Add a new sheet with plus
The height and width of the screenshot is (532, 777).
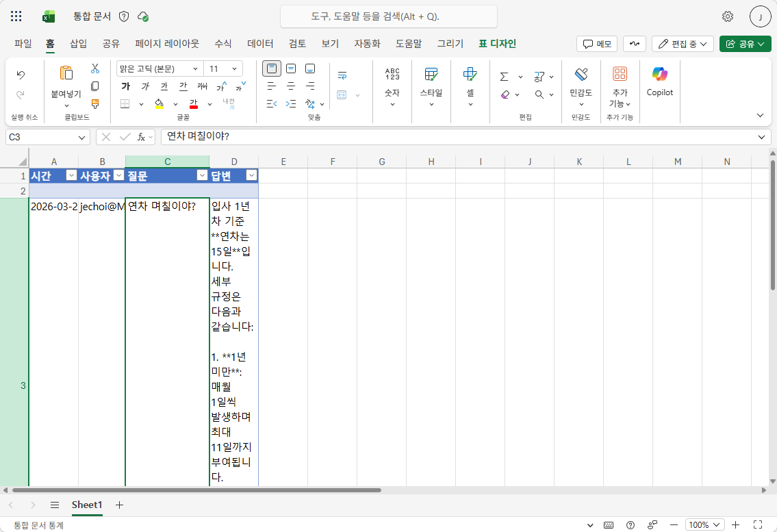pyautogui.click(x=119, y=505)
